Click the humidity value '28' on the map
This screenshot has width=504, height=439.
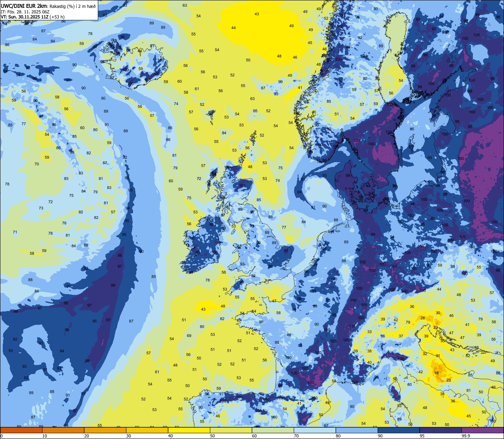[422, 318]
